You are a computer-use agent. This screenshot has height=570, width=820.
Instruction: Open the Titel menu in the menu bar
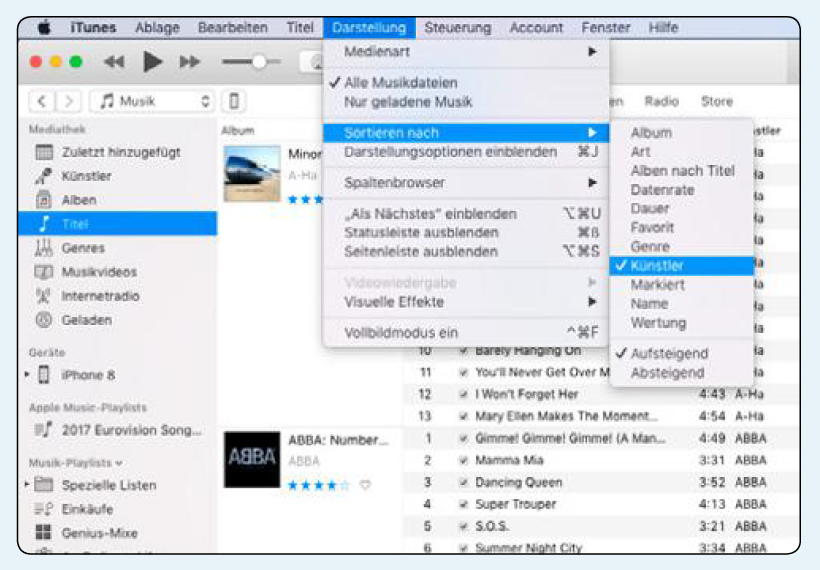click(300, 27)
